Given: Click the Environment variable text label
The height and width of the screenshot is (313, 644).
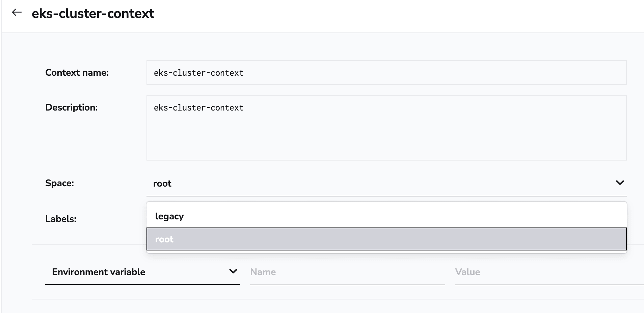Looking at the screenshot, I should click(x=99, y=272).
